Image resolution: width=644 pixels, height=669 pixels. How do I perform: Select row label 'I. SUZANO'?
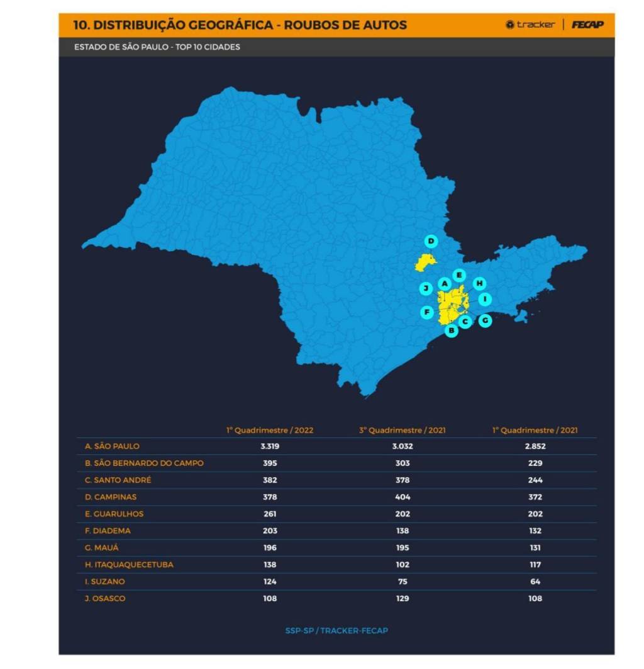pos(105,582)
